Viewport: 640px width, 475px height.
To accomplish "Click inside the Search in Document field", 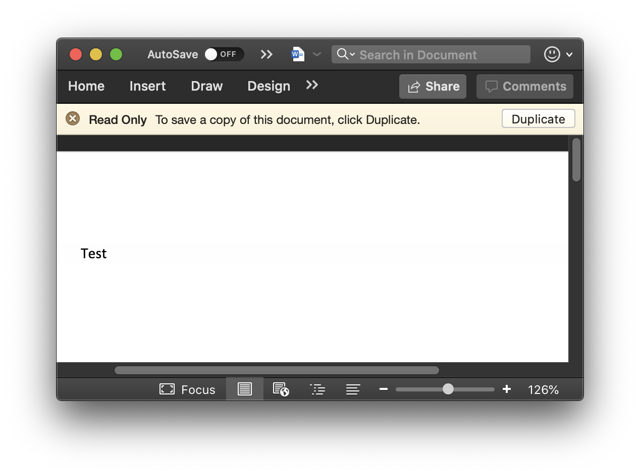I will [x=440, y=54].
